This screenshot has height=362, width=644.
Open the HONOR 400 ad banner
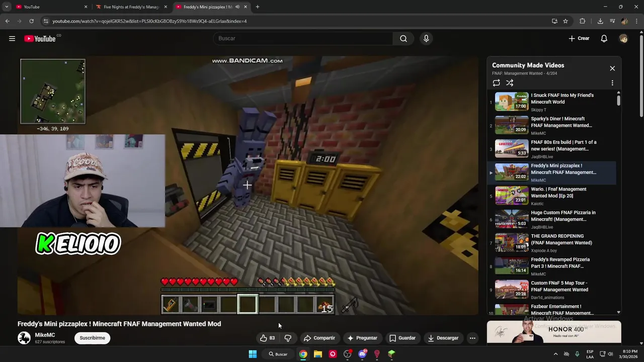[x=554, y=332]
